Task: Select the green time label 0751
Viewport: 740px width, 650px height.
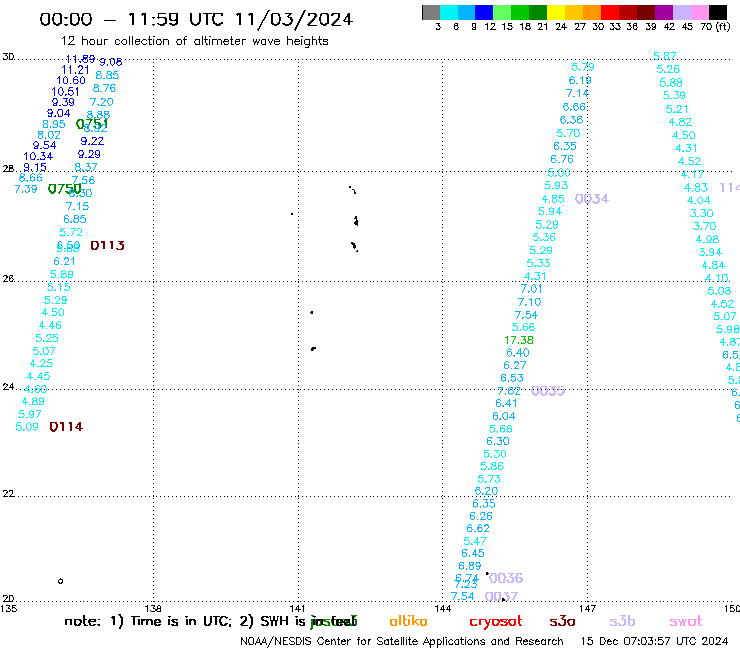Action: [x=92, y=124]
